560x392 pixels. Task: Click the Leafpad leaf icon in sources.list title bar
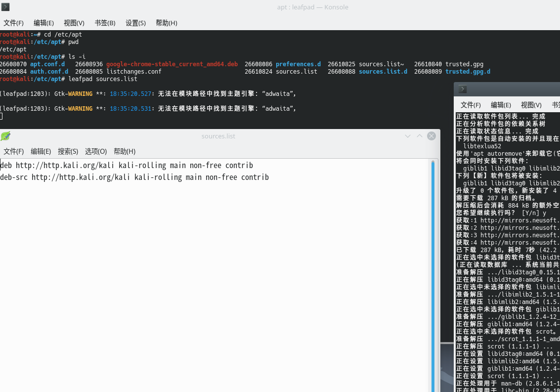[x=5, y=136]
